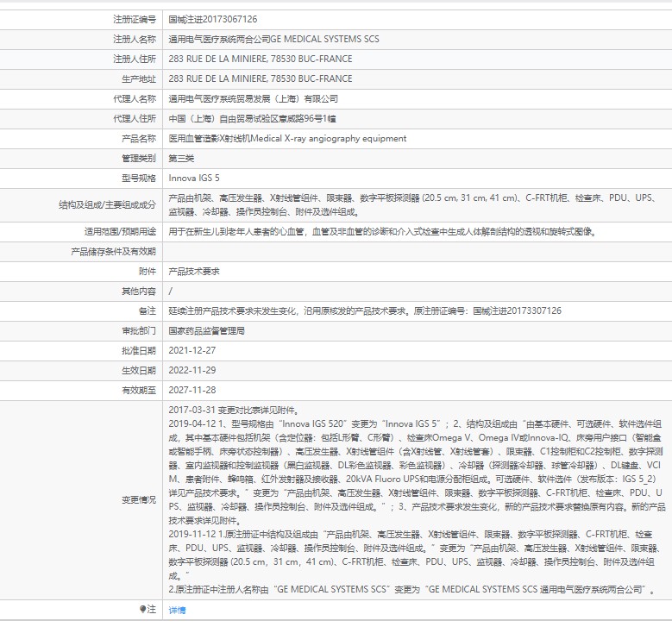This screenshot has width=672, height=627.
Task: Select change entry 2017-03-31 变更对比表详见附件
Action: 234,411
